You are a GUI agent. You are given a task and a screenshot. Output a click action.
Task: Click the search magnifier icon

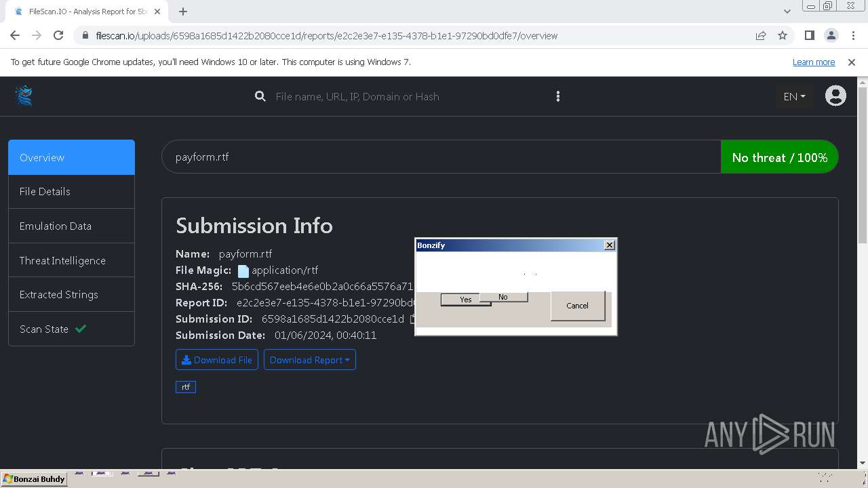[260, 96]
